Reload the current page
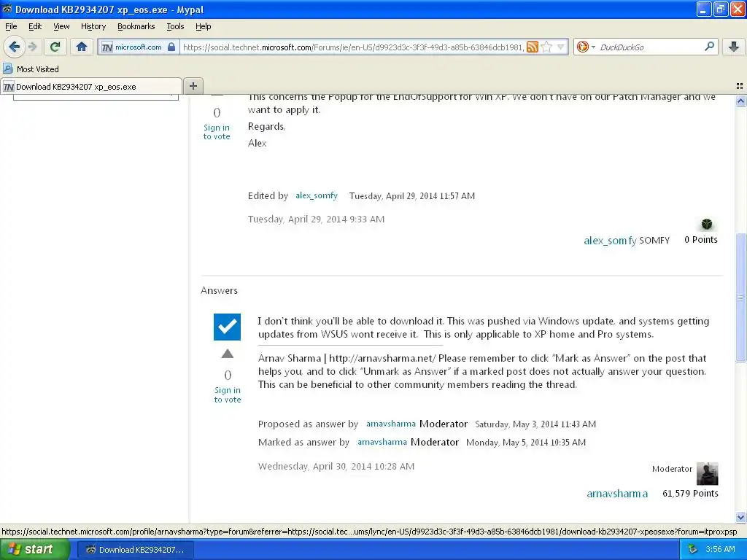 click(x=55, y=47)
